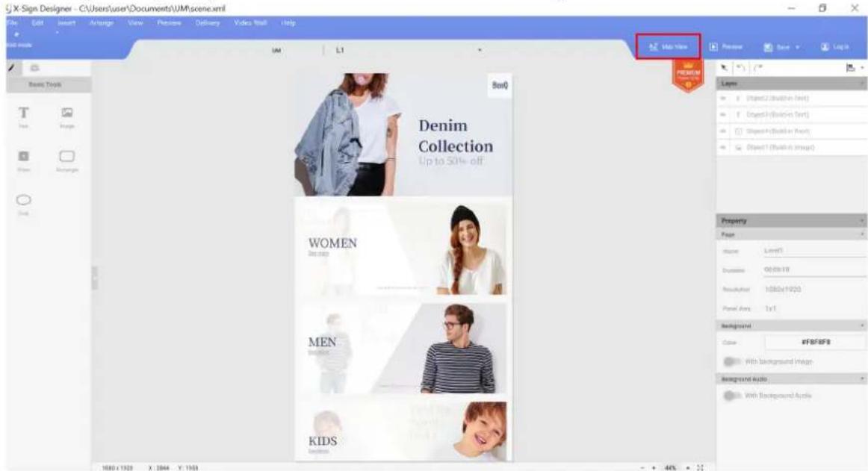Collapse the Property panel

861,221
